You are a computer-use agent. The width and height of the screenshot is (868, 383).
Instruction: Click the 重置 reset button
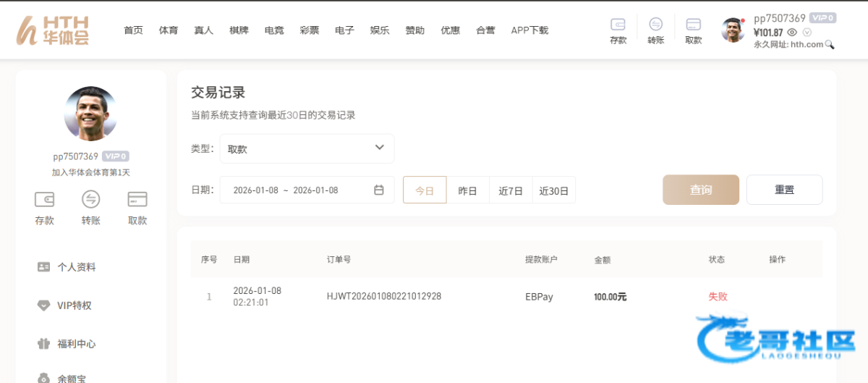[784, 190]
